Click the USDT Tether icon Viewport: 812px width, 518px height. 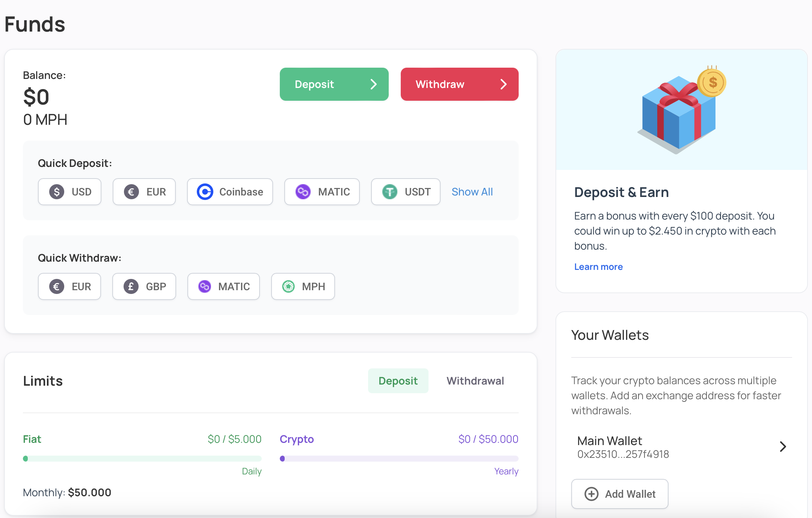click(x=389, y=192)
